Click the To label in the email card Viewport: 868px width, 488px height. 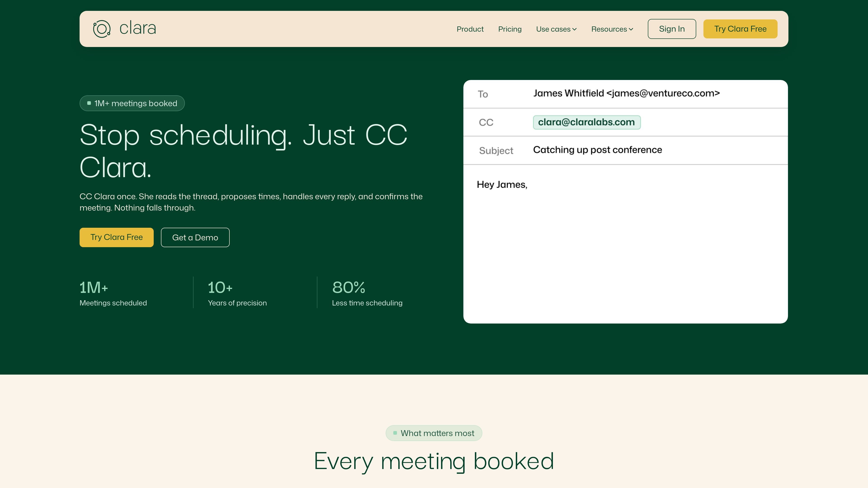coord(483,94)
